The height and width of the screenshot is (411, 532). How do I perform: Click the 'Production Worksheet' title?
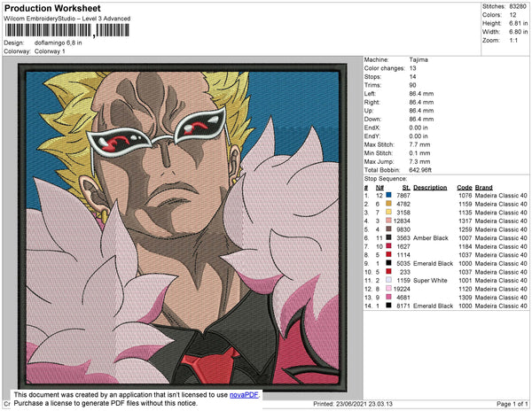click(x=52, y=9)
